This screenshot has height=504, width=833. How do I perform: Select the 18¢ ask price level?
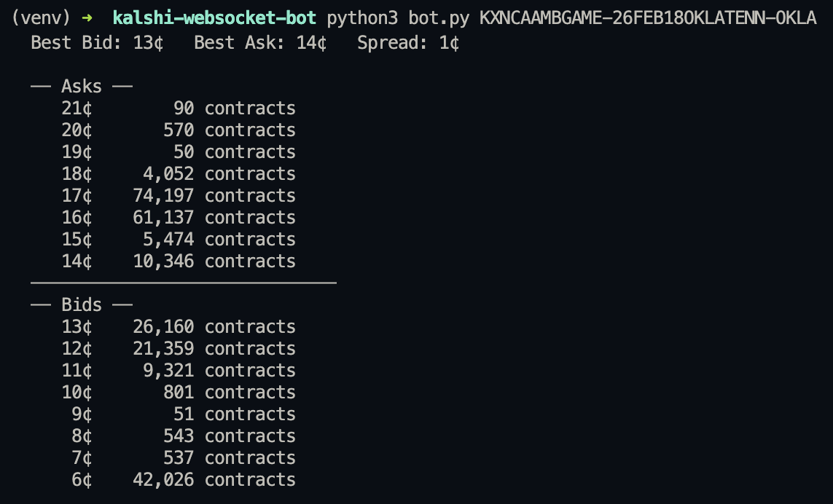tap(77, 173)
